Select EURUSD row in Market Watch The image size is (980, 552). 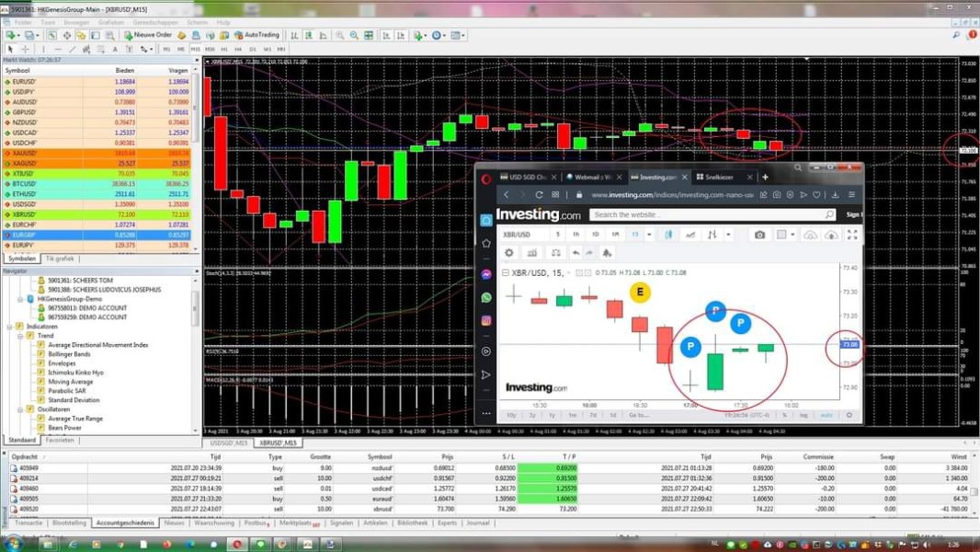(x=97, y=81)
